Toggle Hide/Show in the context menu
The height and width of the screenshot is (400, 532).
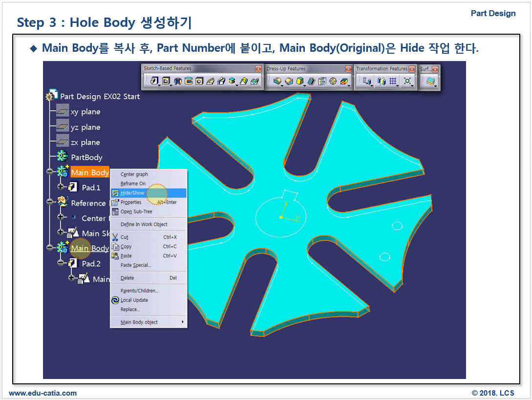pyautogui.click(x=132, y=193)
